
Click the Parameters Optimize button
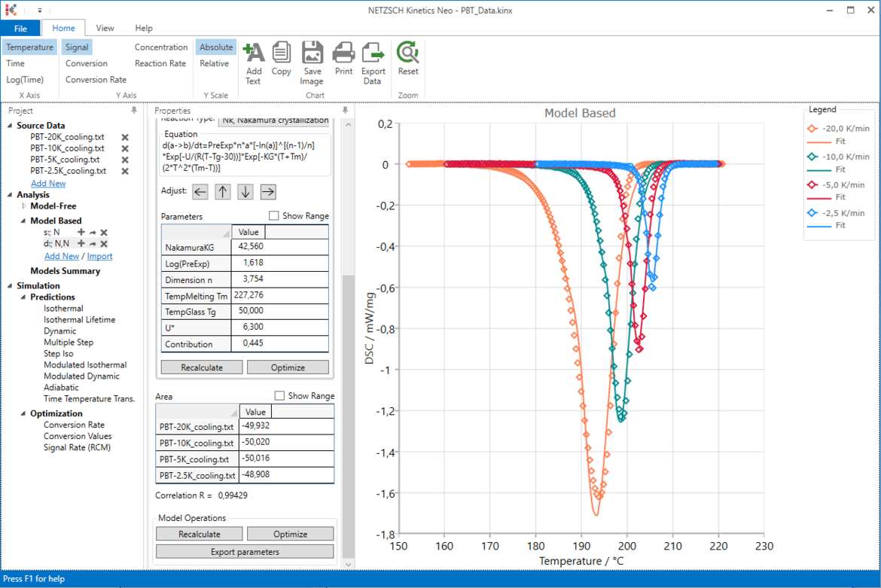pyautogui.click(x=288, y=367)
